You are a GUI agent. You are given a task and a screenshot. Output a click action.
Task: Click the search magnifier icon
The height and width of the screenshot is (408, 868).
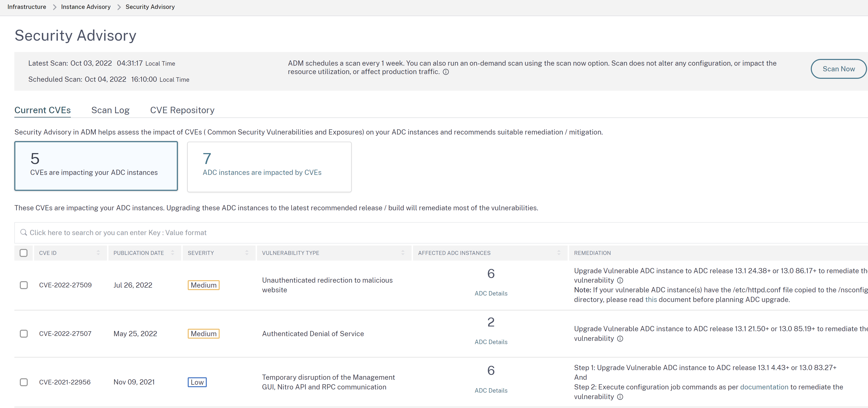coord(24,233)
